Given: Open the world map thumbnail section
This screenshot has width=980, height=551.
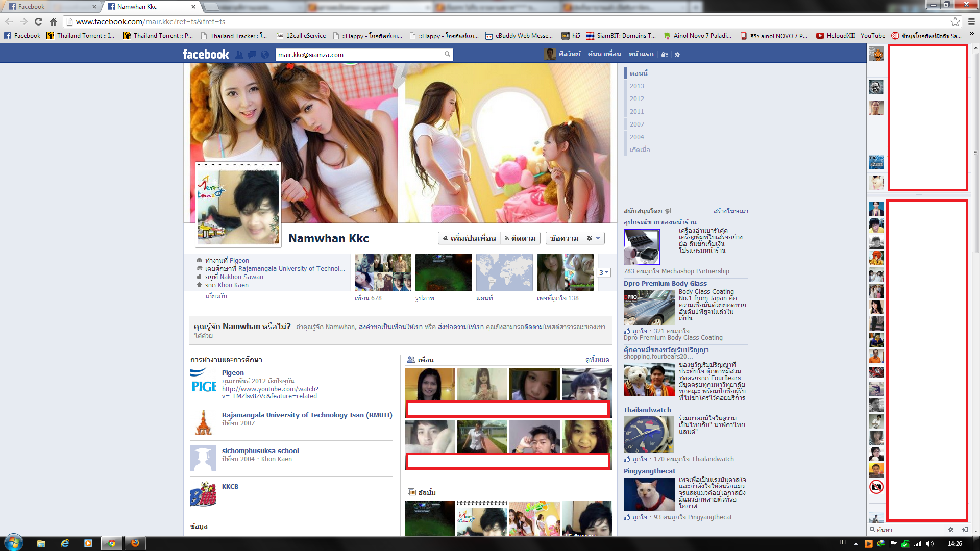Looking at the screenshot, I should [504, 272].
